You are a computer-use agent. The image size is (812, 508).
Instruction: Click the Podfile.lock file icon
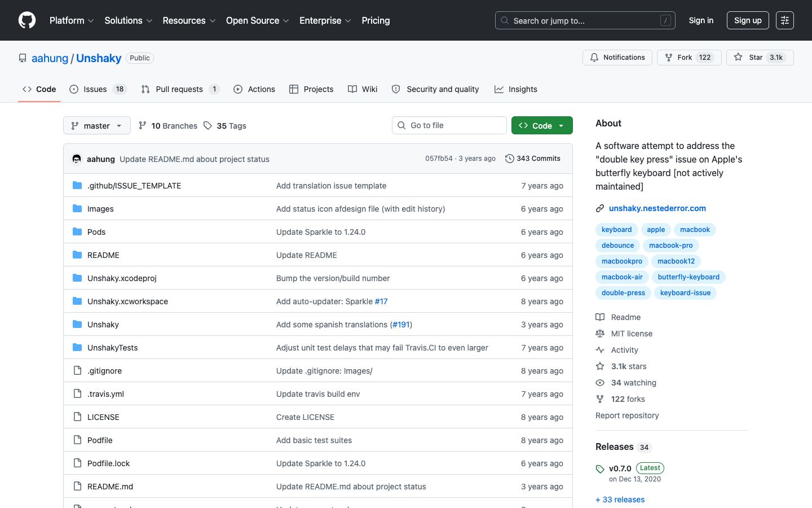(77, 463)
